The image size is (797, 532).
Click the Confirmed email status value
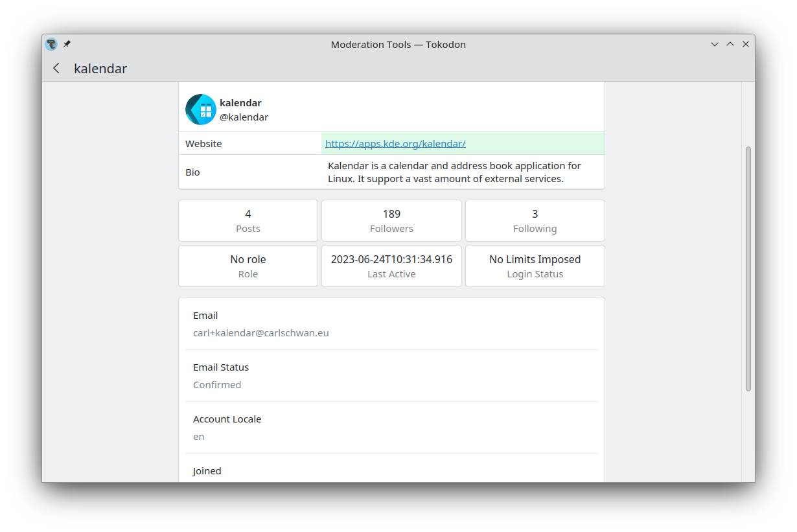pyautogui.click(x=217, y=385)
